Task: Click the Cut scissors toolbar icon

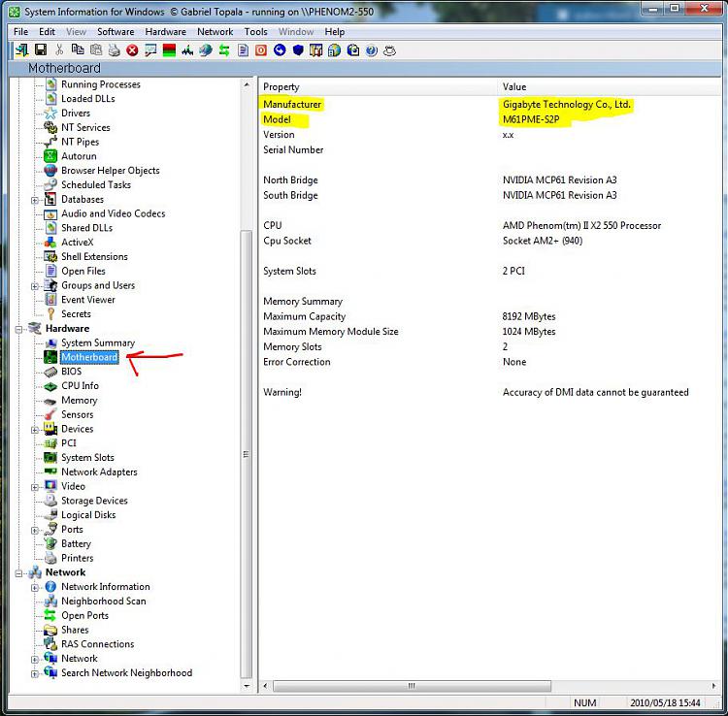Action: click(x=59, y=50)
